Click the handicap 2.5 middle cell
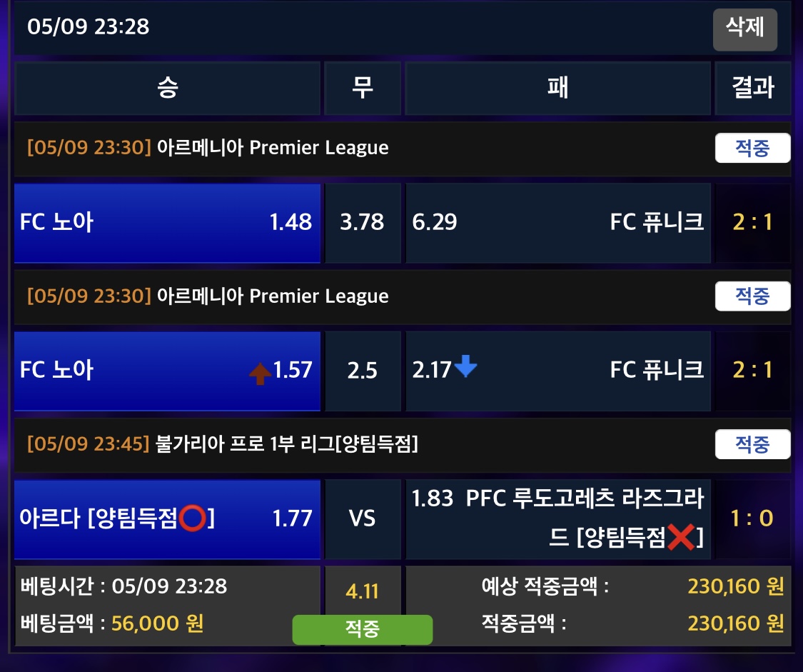 tap(362, 371)
